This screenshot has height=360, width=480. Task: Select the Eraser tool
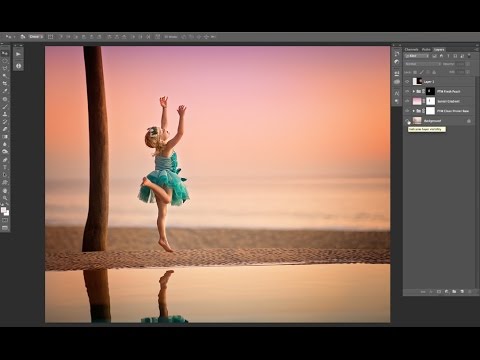point(5,129)
